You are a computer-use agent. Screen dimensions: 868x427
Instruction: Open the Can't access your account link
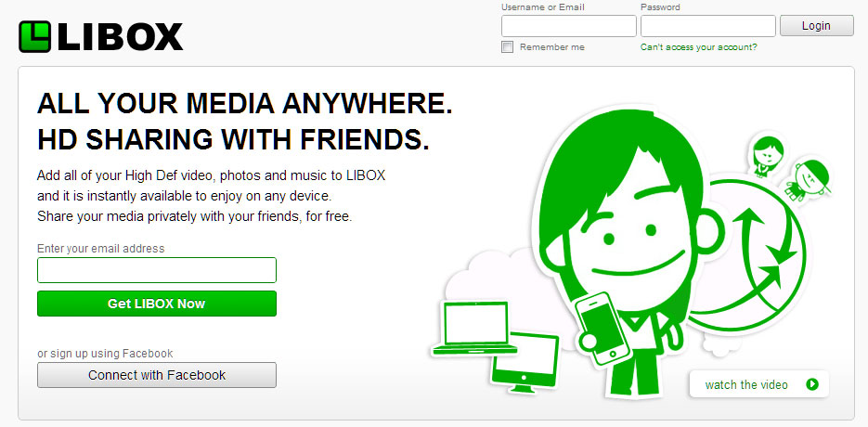(699, 47)
